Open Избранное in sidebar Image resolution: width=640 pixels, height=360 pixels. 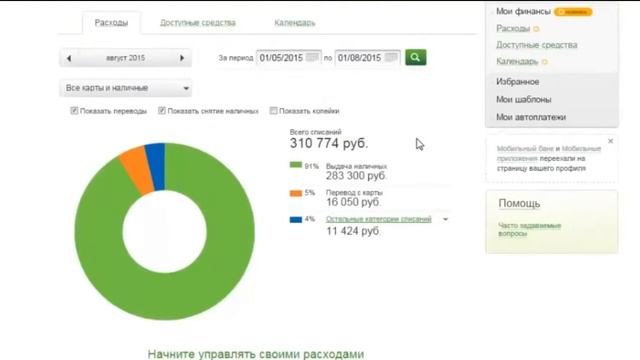pos(518,82)
